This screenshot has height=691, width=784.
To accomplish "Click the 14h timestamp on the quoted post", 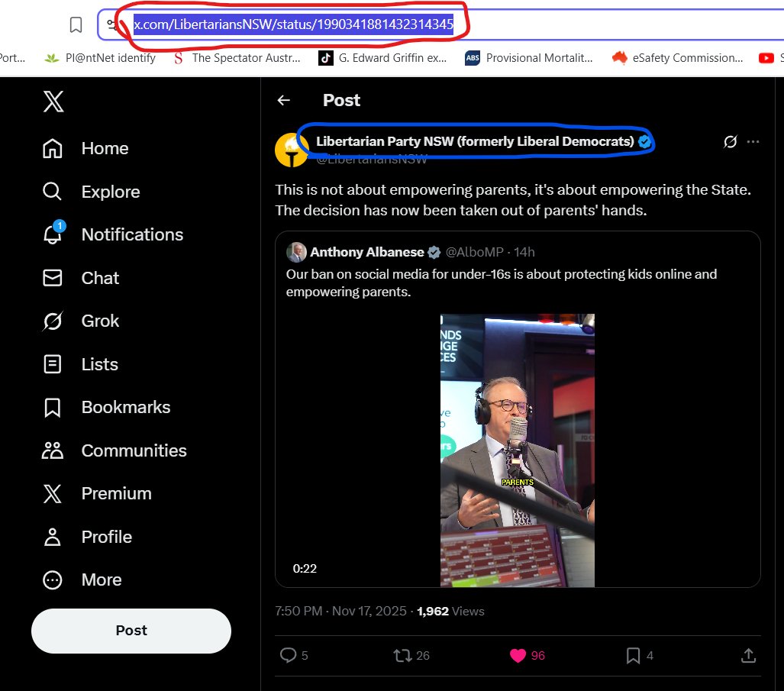I will (524, 252).
